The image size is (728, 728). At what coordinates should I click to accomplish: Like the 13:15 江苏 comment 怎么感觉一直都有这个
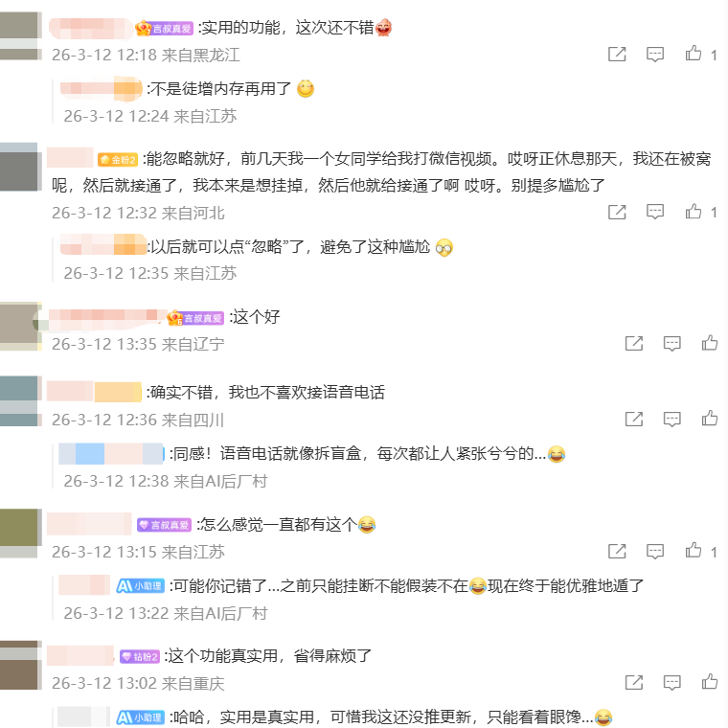[x=694, y=551]
